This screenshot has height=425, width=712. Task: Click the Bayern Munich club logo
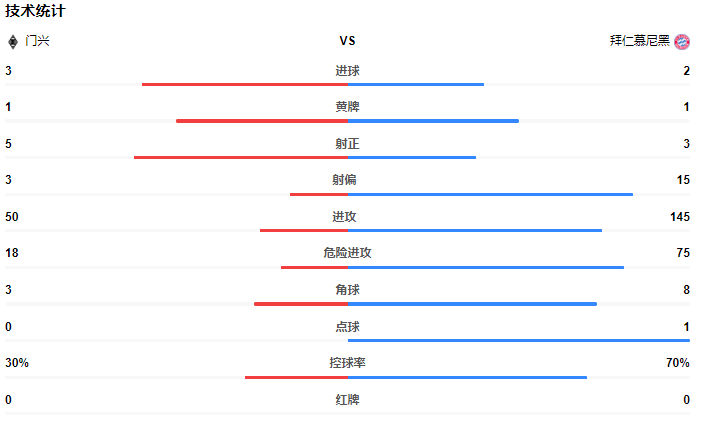(682, 42)
